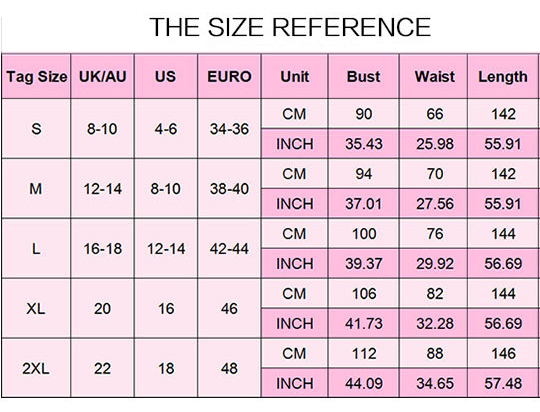Select the 4-6 US size cell
The image size is (540, 412).
click(166, 129)
